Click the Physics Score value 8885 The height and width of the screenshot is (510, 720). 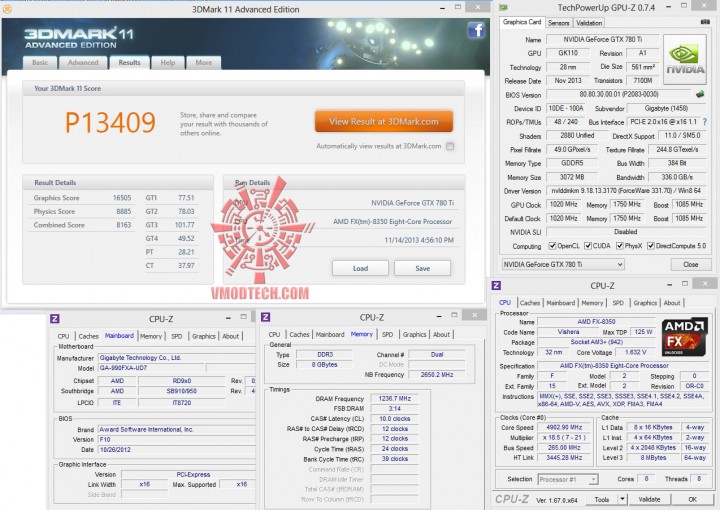click(124, 212)
